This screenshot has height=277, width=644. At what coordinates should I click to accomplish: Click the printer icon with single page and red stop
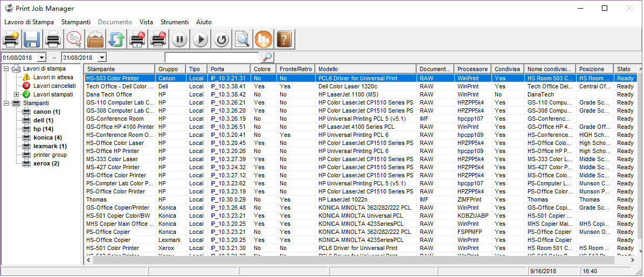pyautogui.click(x=137, y=40)
